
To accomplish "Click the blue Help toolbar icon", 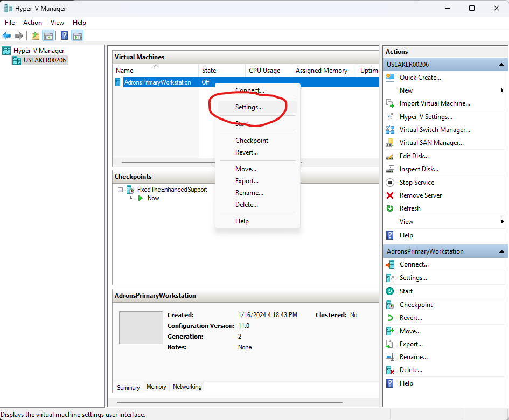I will tap(64, 36).
